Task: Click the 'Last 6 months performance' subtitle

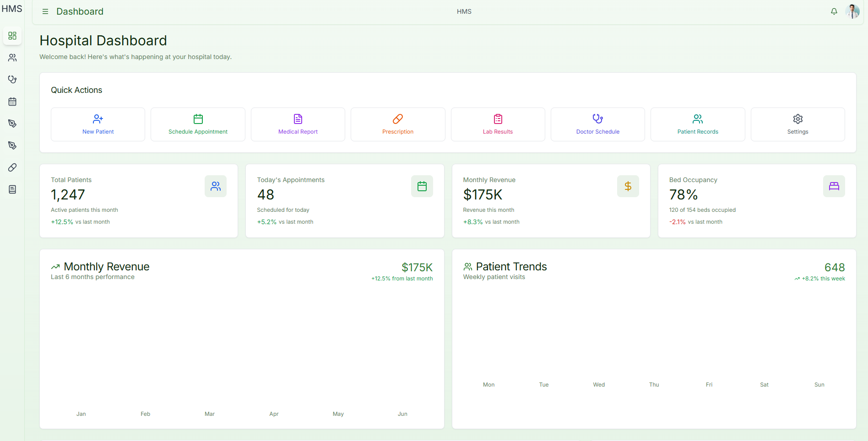Action: point(92,277)
